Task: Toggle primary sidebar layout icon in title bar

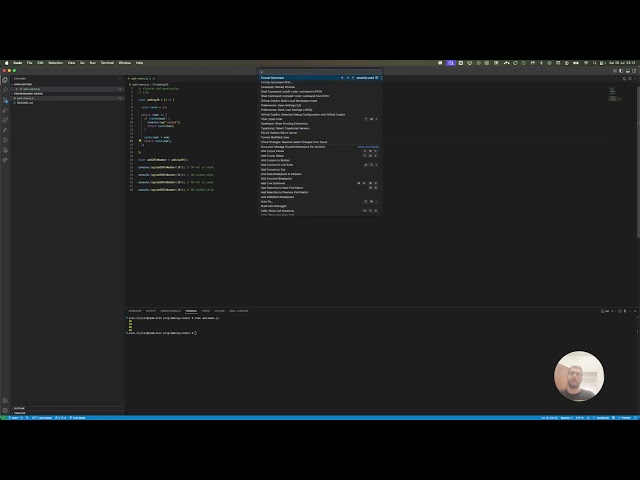Action: [621, 71]
